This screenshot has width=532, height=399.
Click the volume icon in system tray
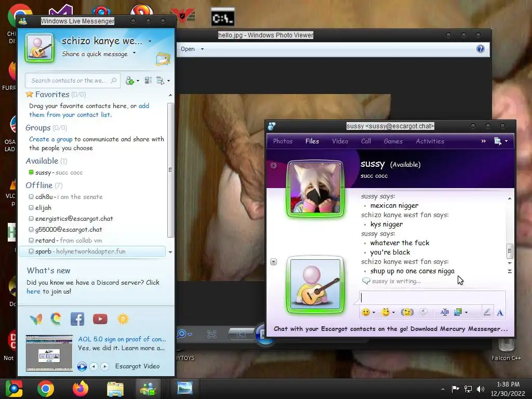pyautogui.click(x=481, y=389)
